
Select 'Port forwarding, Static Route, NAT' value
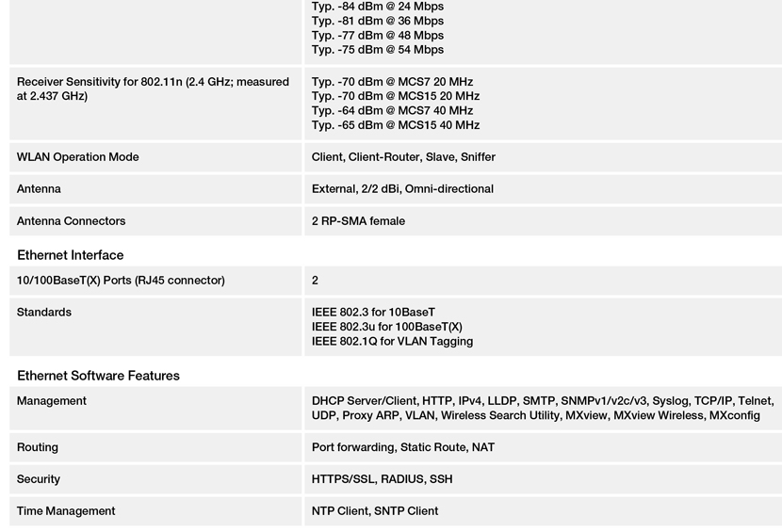(403, 447)
